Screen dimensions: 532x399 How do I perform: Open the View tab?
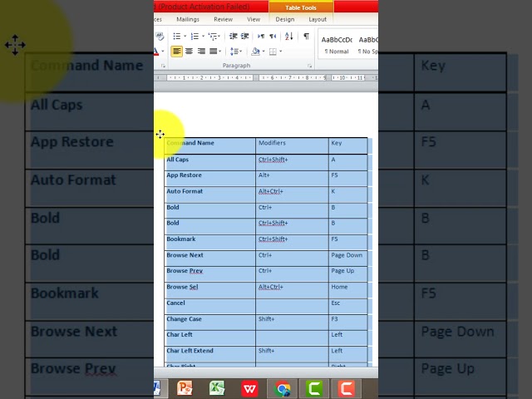coord(254,19)
